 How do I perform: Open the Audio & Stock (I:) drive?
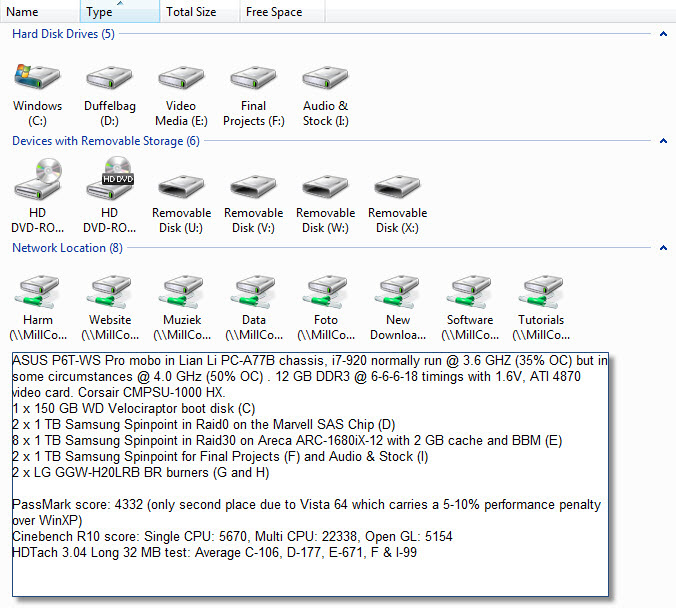pyautogui.click(x=325, y=79)
